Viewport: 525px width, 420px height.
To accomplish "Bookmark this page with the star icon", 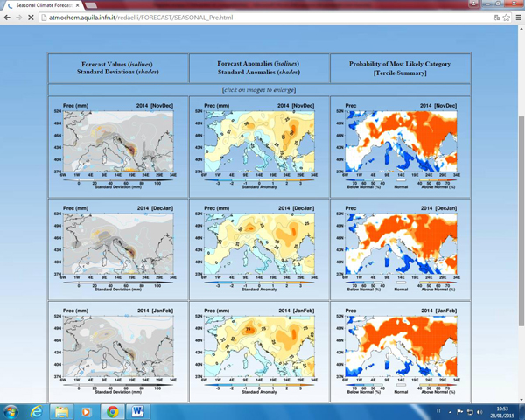I will coord(507,17).
